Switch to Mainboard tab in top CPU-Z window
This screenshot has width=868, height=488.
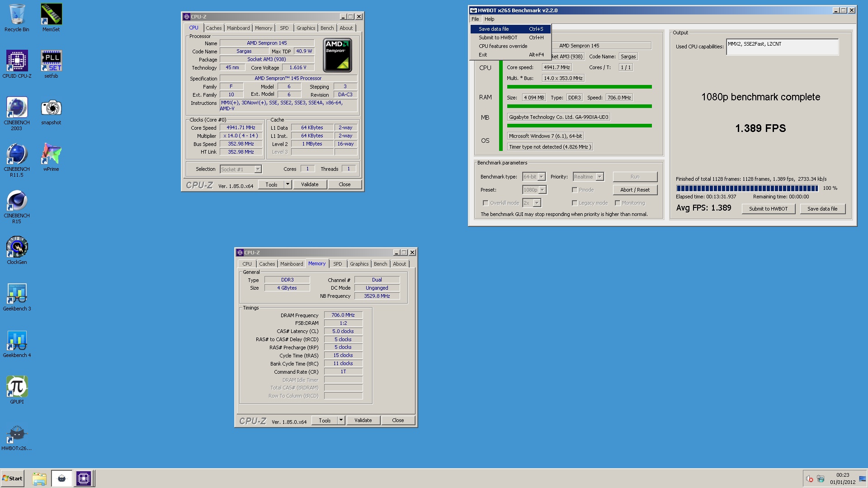point(238,28)
